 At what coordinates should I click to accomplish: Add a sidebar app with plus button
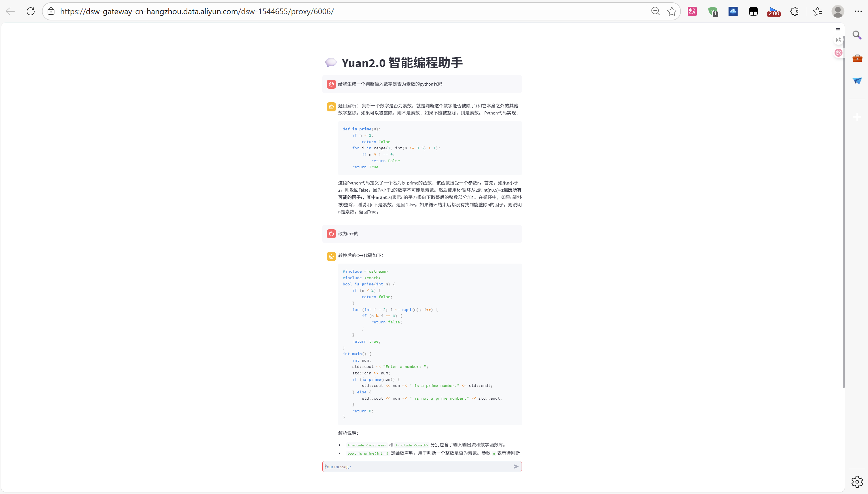click(x=857, y=117)
